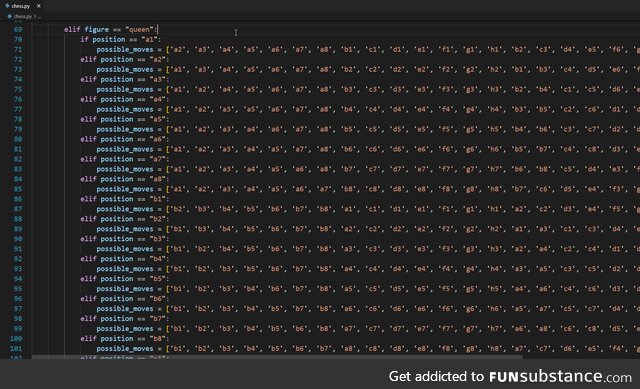The image size is (640, 389).
Task: Select line number 70 in the gutter
Action: click(18, 39)
